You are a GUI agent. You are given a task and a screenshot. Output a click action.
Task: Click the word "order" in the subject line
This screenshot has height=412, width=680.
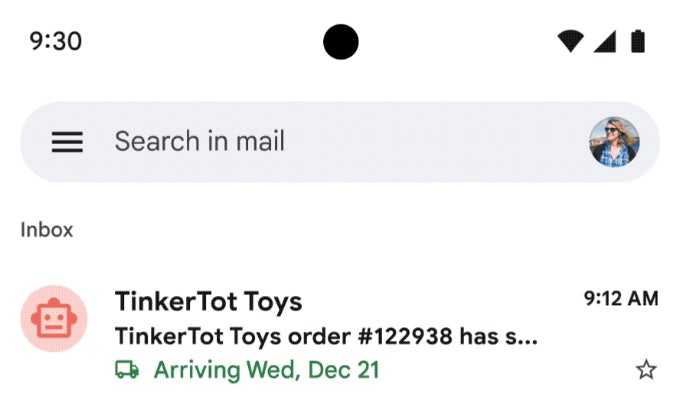tap(293, 336)
